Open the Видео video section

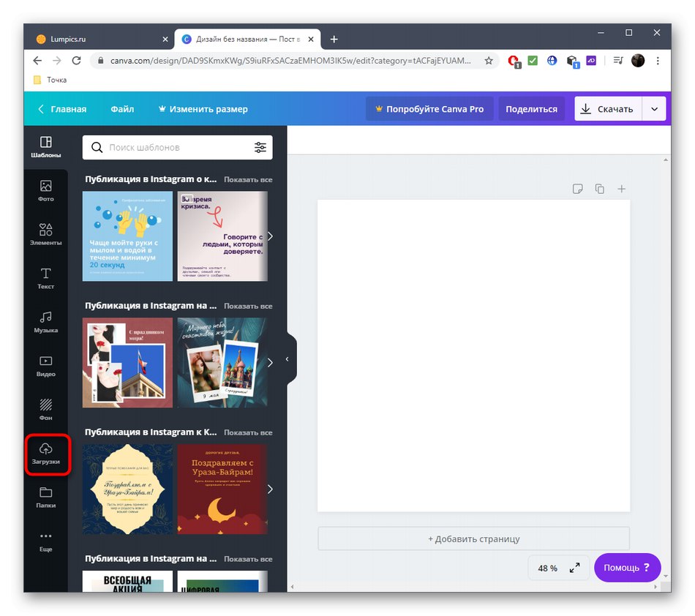click(x=45, y=366)
